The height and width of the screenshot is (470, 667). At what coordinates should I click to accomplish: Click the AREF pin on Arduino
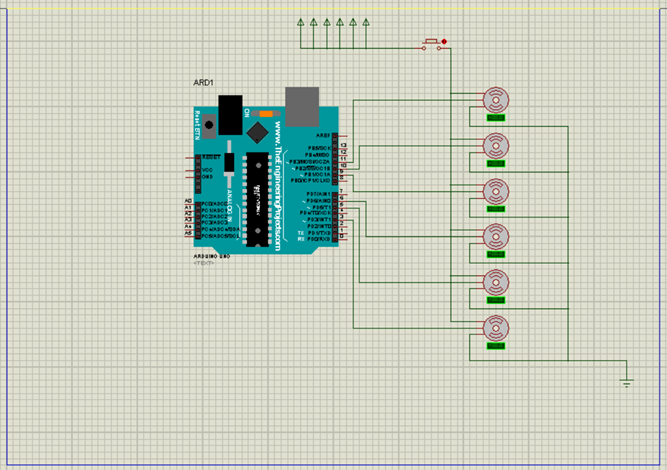tap(340, 136)
